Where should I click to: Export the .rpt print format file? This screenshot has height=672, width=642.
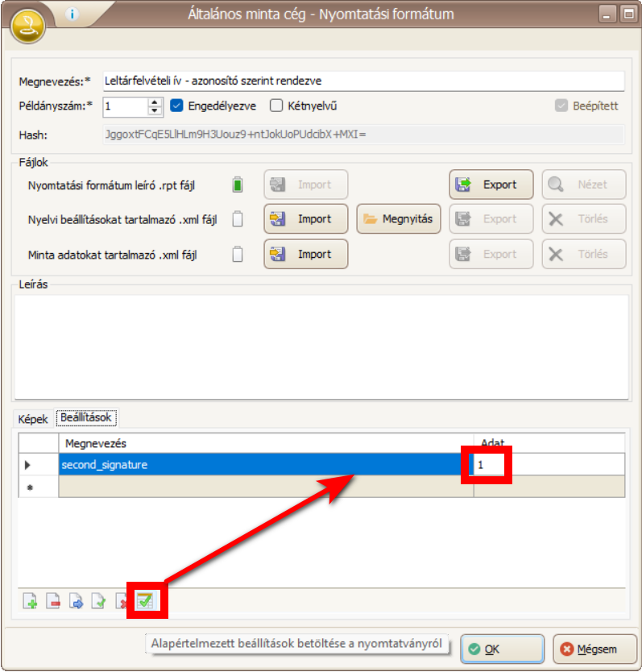pyautogui.click(x=491, y=185)
